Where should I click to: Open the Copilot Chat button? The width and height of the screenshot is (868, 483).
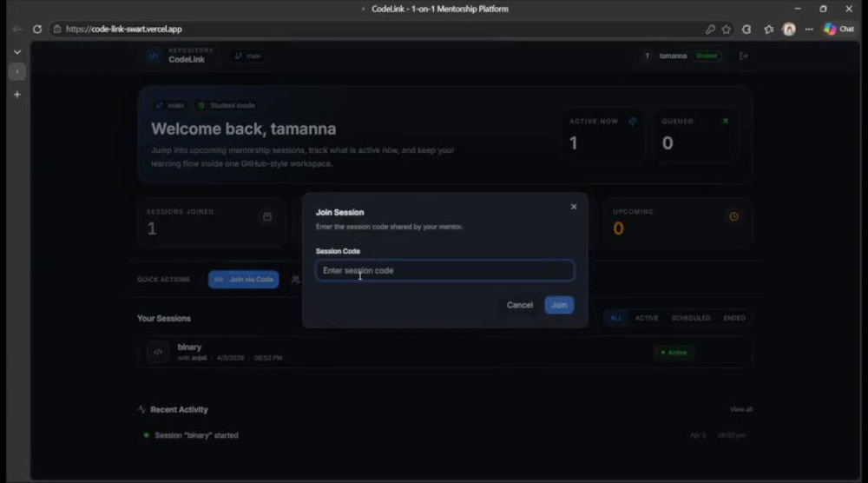click(838, 29)
